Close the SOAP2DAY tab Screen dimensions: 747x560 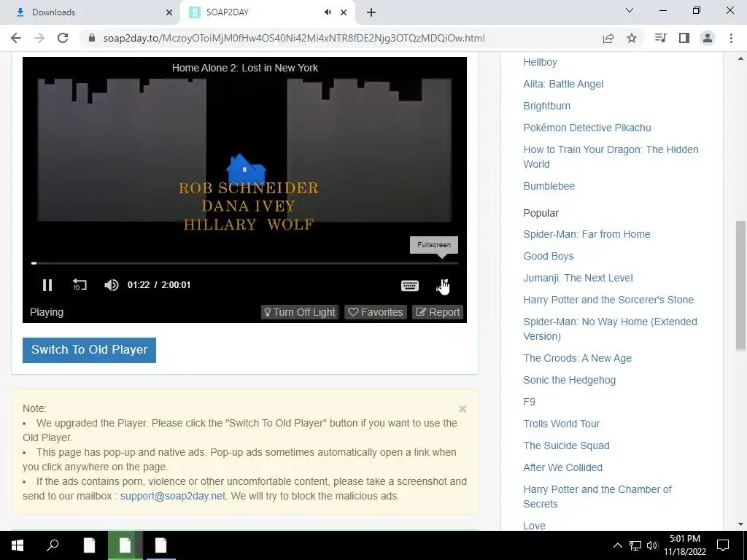(x=344, y=12)
